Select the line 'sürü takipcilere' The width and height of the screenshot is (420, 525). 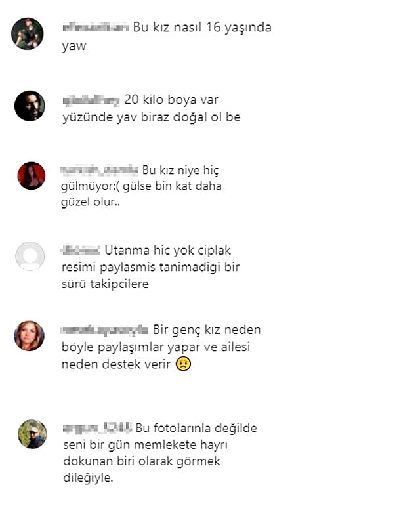click(105, 284)
